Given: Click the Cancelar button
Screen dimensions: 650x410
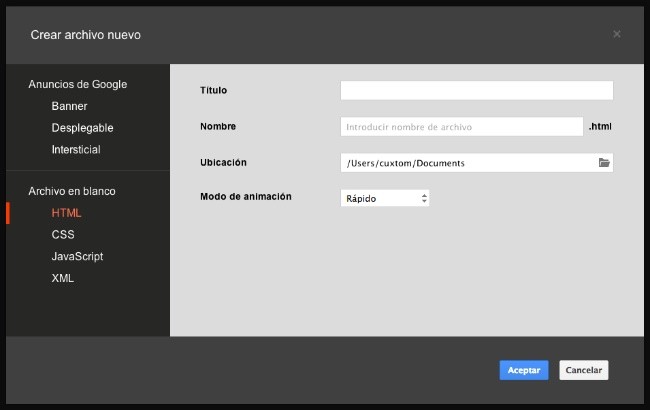Looking at the screenshot, I should point(583,370).
